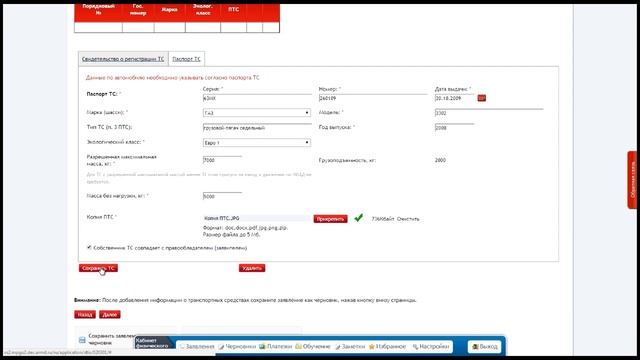Click the Далее button
Screen dimensions: 640x360
(x=110, y=315)
